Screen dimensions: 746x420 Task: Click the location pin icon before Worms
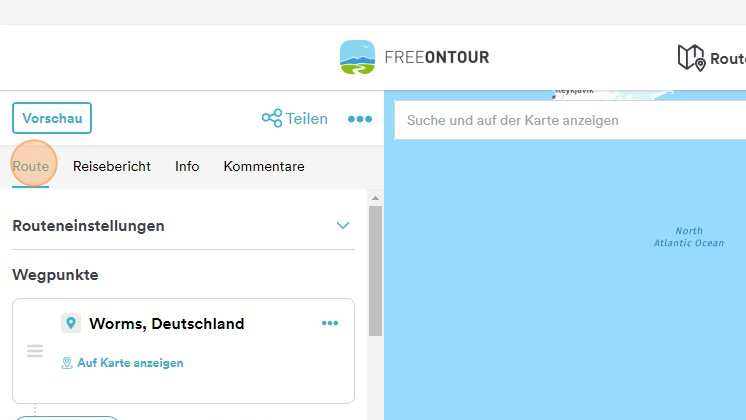tap(71, 323)
